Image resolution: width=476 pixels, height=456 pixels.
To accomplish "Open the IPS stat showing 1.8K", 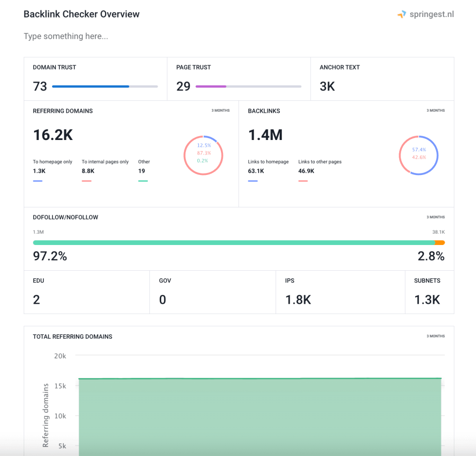I will click(340, 292).
